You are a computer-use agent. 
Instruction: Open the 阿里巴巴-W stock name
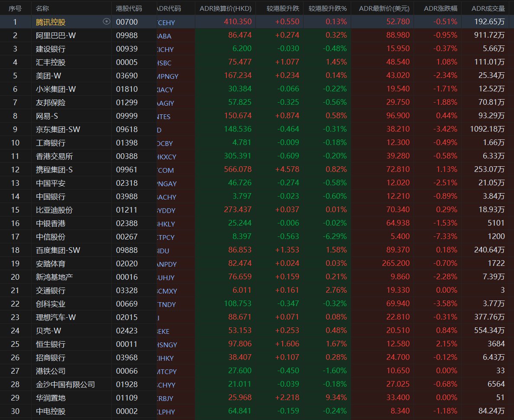tap(55, 36)
